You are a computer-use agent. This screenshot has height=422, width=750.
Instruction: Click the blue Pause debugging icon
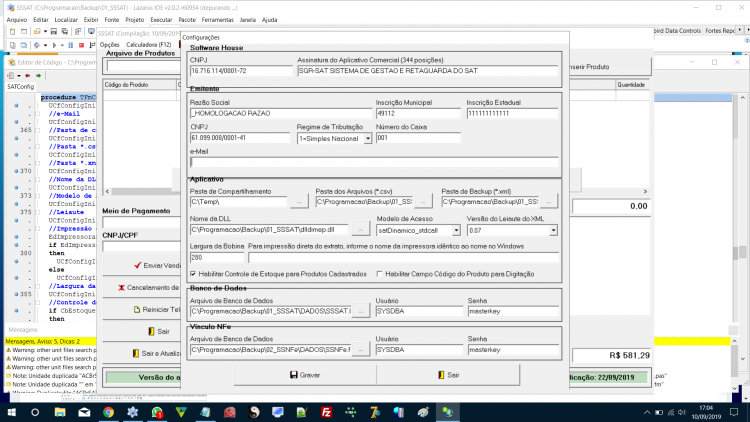click(x=71, y=45)
